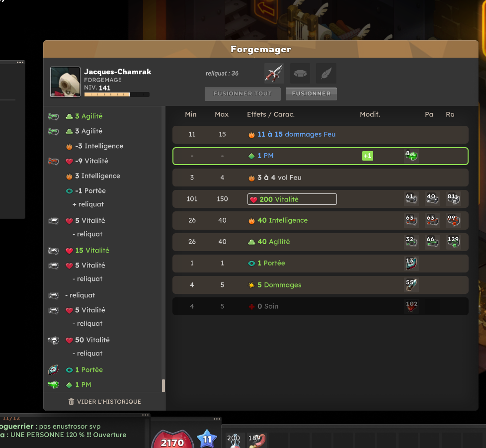Screen dimensions: 486x448
Task: Open the chat panel three-dots menu
Action: point(146,415)
